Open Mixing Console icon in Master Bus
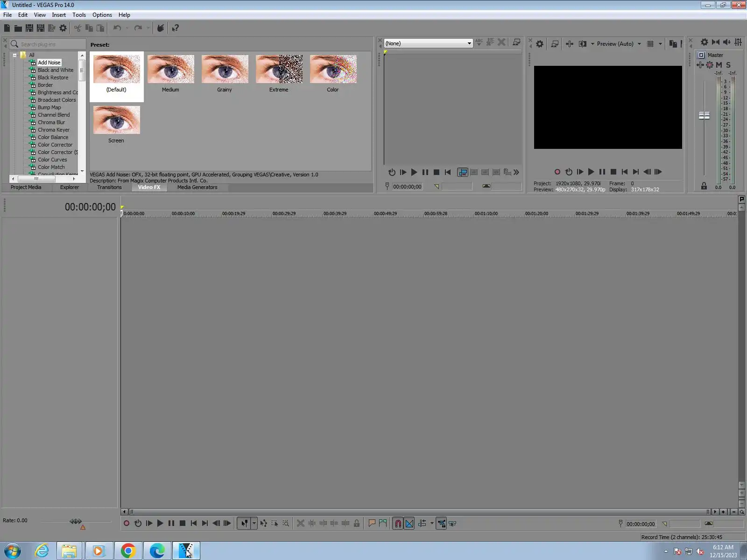 coord(738,42)
